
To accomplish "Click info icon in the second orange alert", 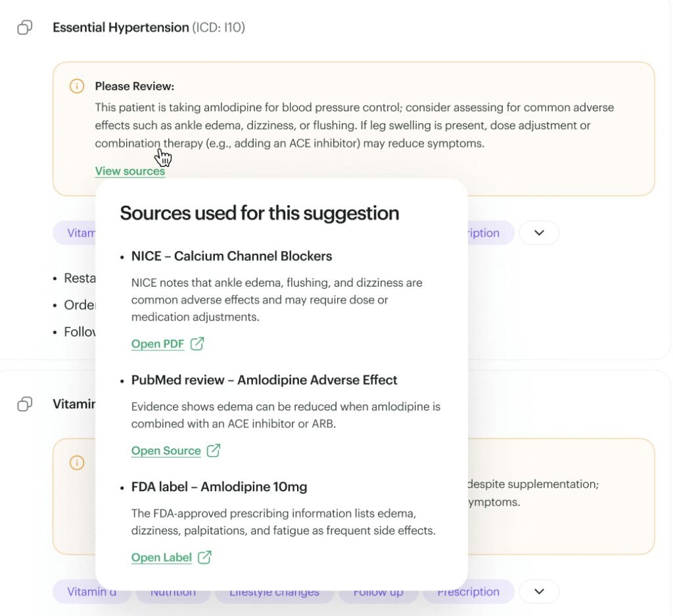I will tap(77, 463).
